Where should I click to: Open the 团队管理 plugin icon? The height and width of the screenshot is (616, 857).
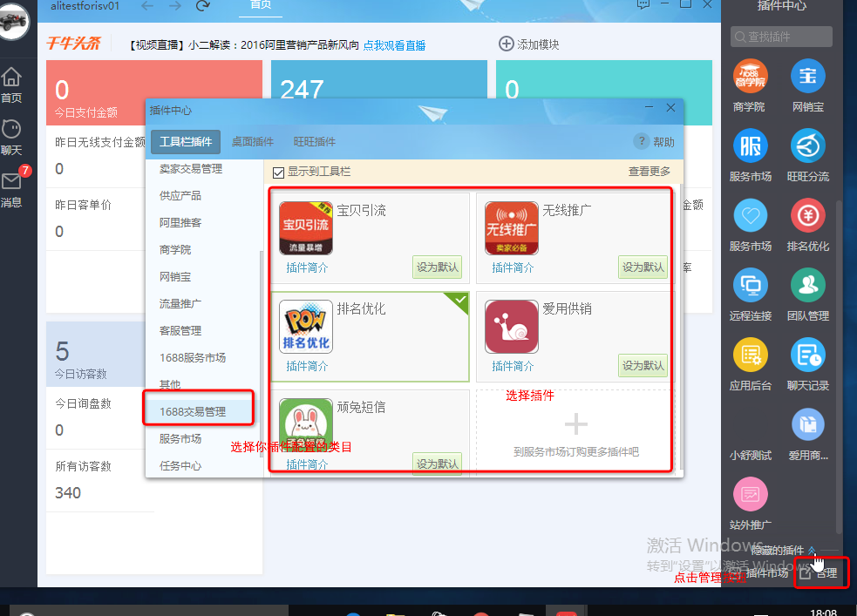[x=808, y=285]
